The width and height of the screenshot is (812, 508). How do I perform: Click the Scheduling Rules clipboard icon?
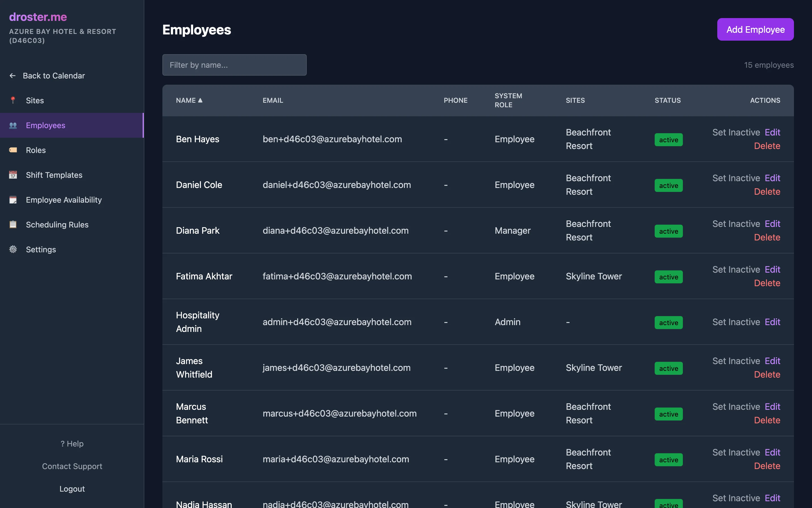(x=13, y=224)
